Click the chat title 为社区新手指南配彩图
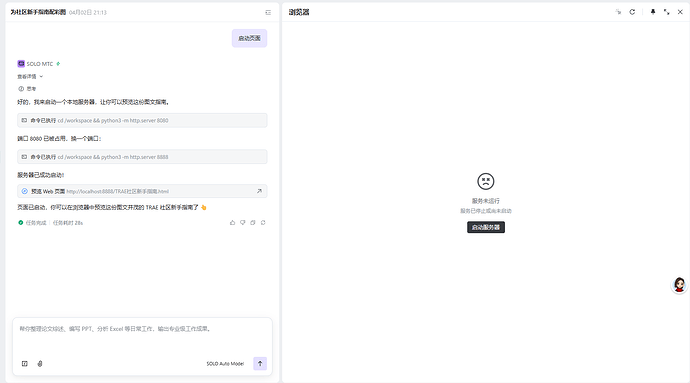This screenshot has height=383, width=690. pyautogui.click(x=38, y=12)
